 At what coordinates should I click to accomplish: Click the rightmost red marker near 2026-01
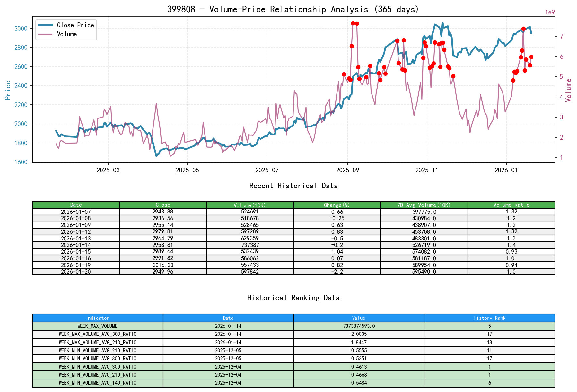[531, 57]
